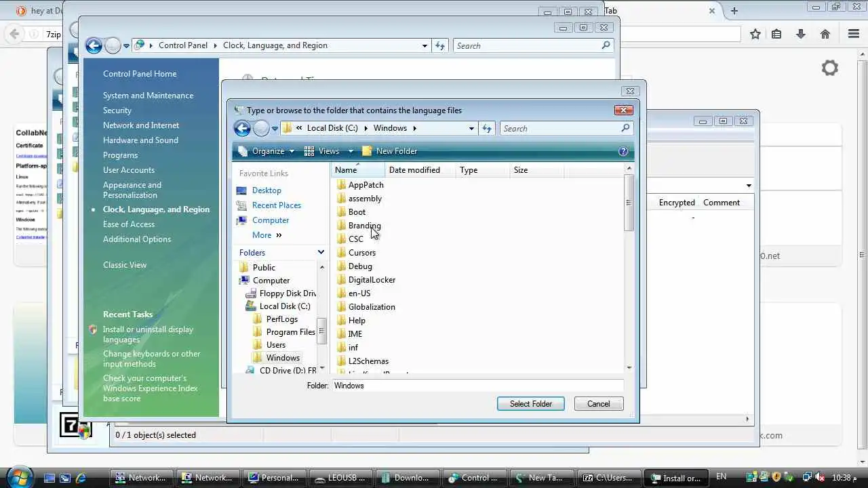Viewport: 868px width, 488px height.
Task: Expand the dialog address bar history dropdown
Action: [471, 128]
